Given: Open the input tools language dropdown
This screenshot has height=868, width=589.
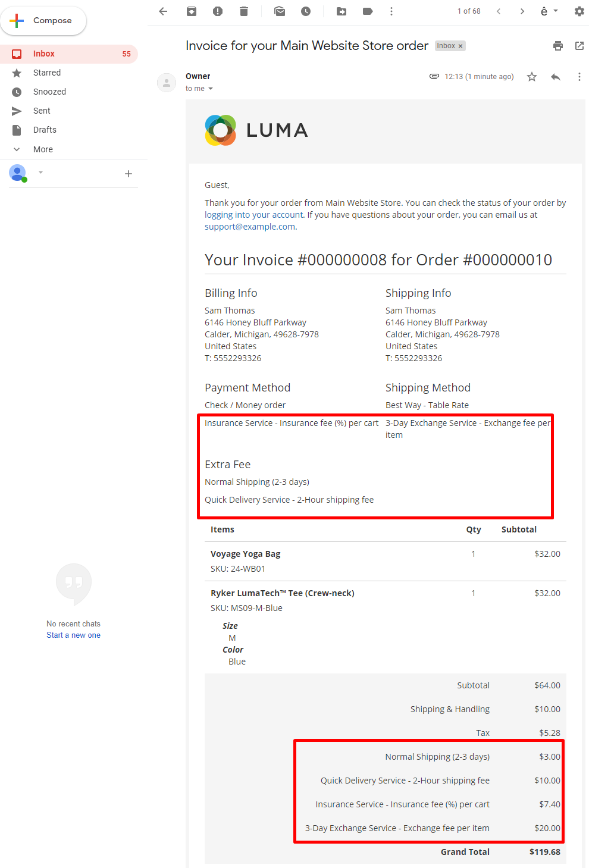Looking at the screenshot, I should point(556,11).
